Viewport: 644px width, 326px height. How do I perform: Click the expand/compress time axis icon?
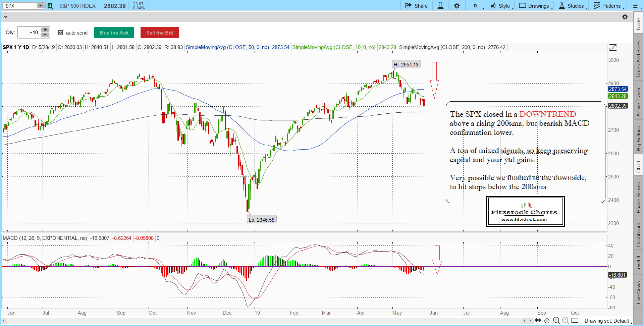pos(538,321)
